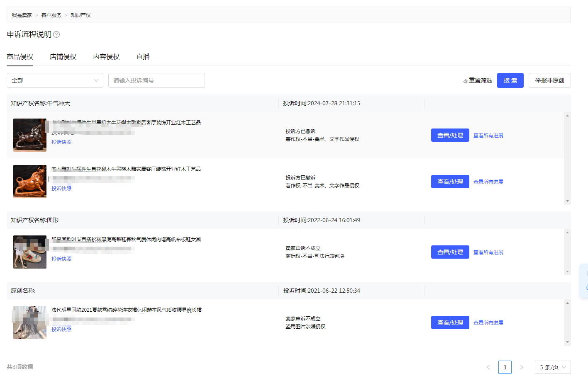
Task: Open the 5 条/页 page size dropdown
Action: [553, 367]
